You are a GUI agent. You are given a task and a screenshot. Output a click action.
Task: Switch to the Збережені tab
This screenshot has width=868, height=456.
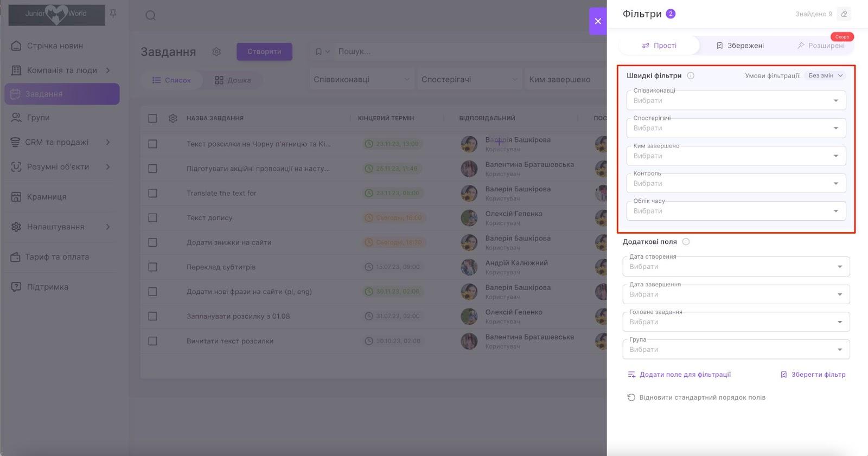coord(740,46)
